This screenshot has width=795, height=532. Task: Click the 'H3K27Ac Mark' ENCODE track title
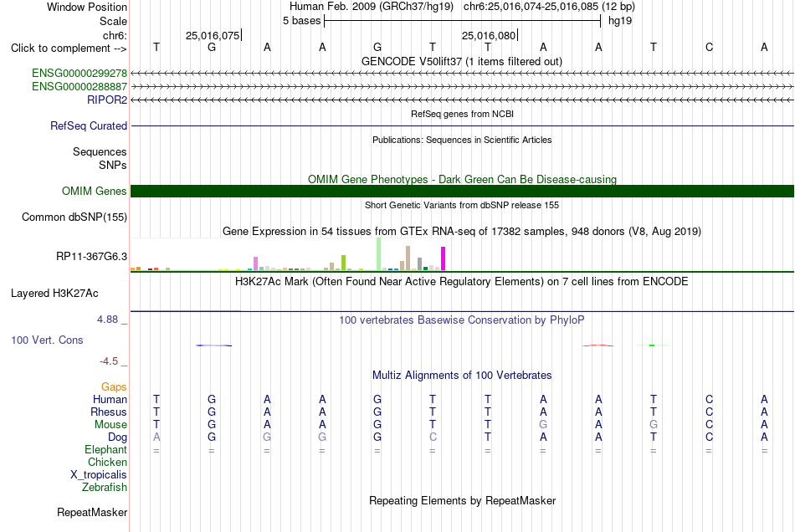coord(462,282)
